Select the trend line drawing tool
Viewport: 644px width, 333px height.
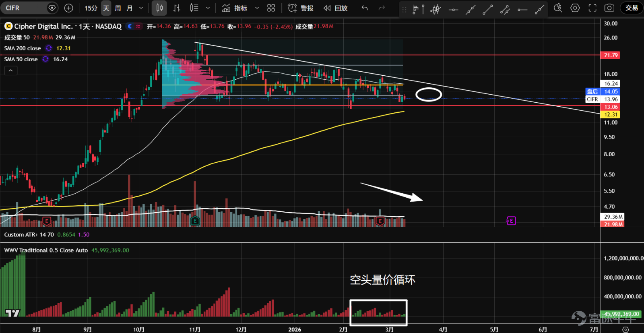[488, 9]
